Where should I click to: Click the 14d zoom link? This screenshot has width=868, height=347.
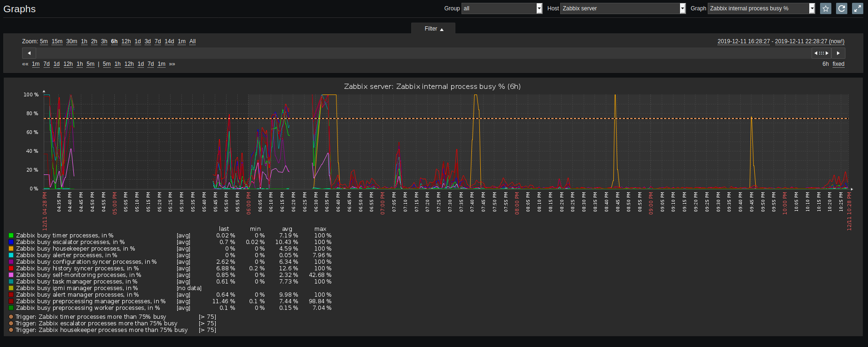pyautogui.click(x=169, y=41)
